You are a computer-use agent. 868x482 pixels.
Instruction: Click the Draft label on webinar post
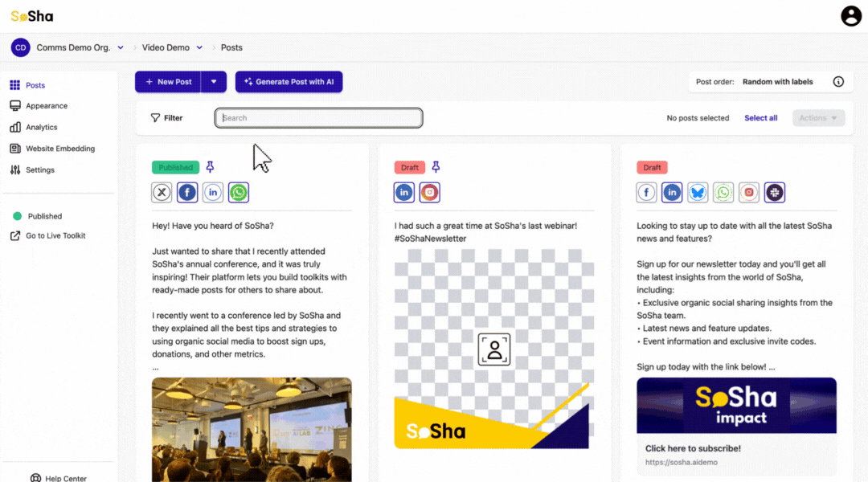pos(410,167)
